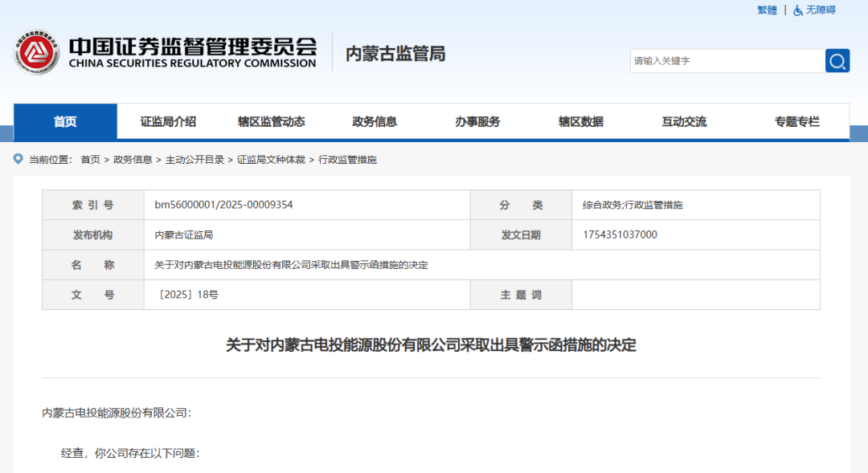Click the 内蒙古监管局 site title
This screenshot has width=868, height=473.
tap(395, 54)
